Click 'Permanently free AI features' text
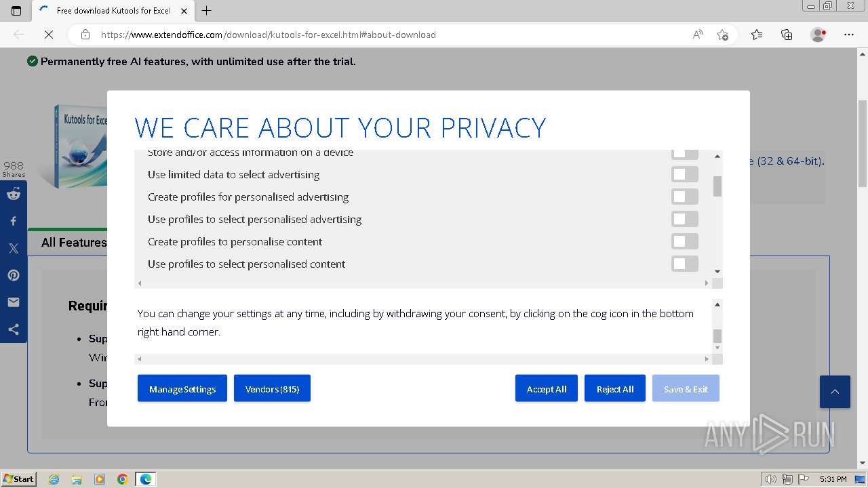 click(113, 62)
